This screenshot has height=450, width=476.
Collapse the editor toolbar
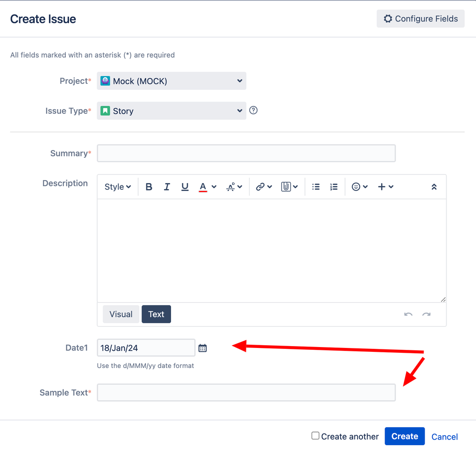coord(434,187)
